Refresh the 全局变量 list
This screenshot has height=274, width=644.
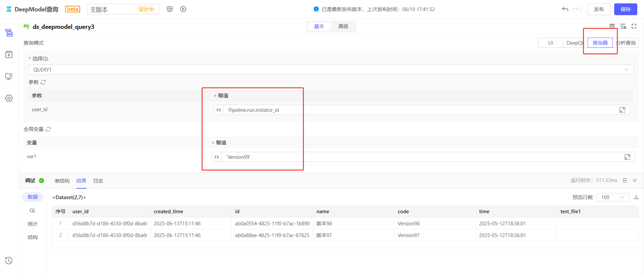point(48,129)
